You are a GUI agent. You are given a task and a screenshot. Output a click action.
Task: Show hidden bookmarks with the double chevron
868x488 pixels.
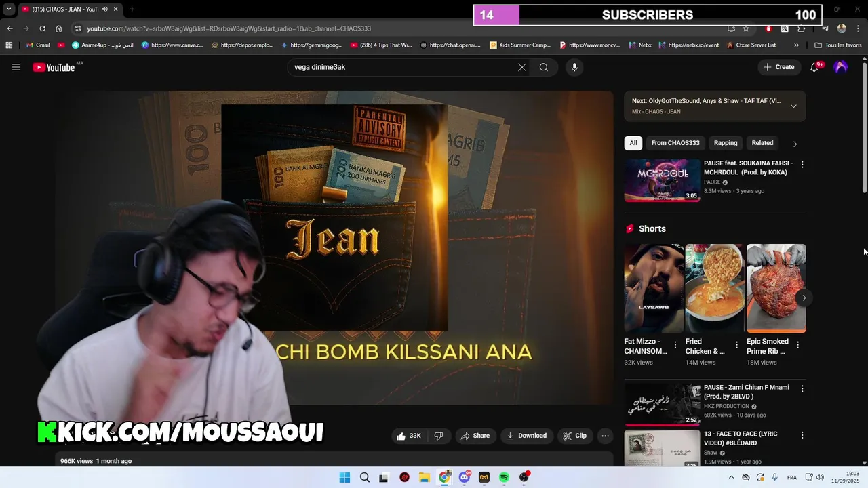[x=796, y=45]
